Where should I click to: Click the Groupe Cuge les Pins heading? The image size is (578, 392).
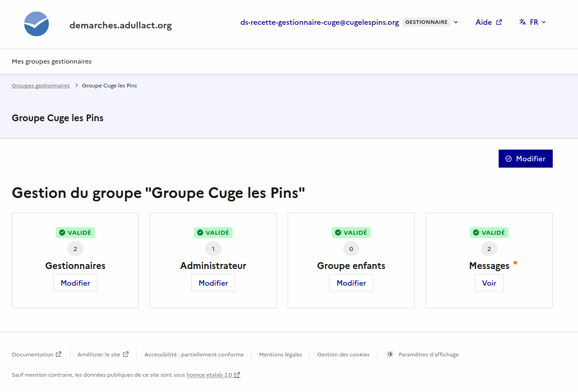(x=58, y=118)
